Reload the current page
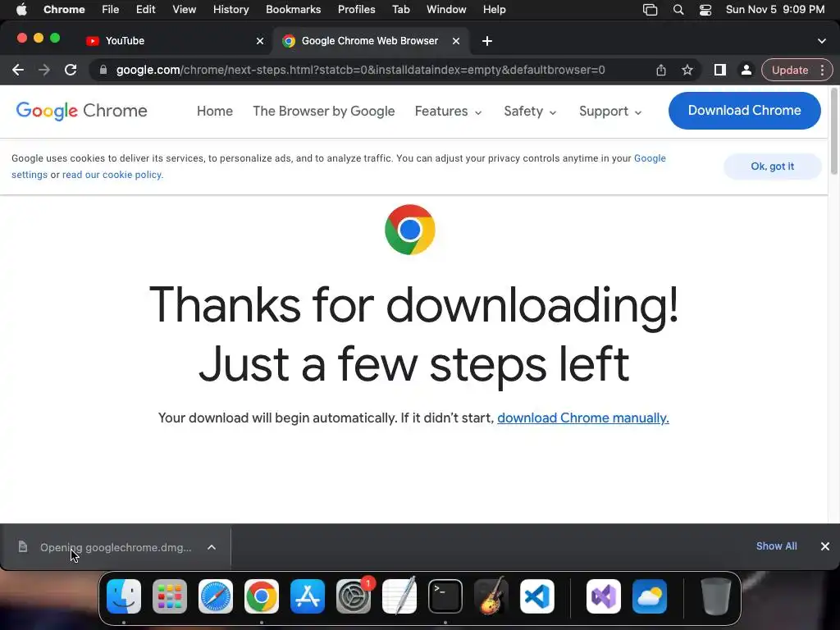Screen dimensions: 840x630 71,70
